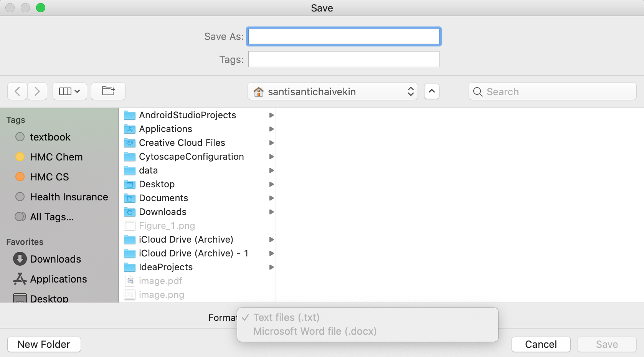Viewport: 644px width, 357px height.
Task: Open Downloads from the Favorites sidebar
Action: point(55,259)
